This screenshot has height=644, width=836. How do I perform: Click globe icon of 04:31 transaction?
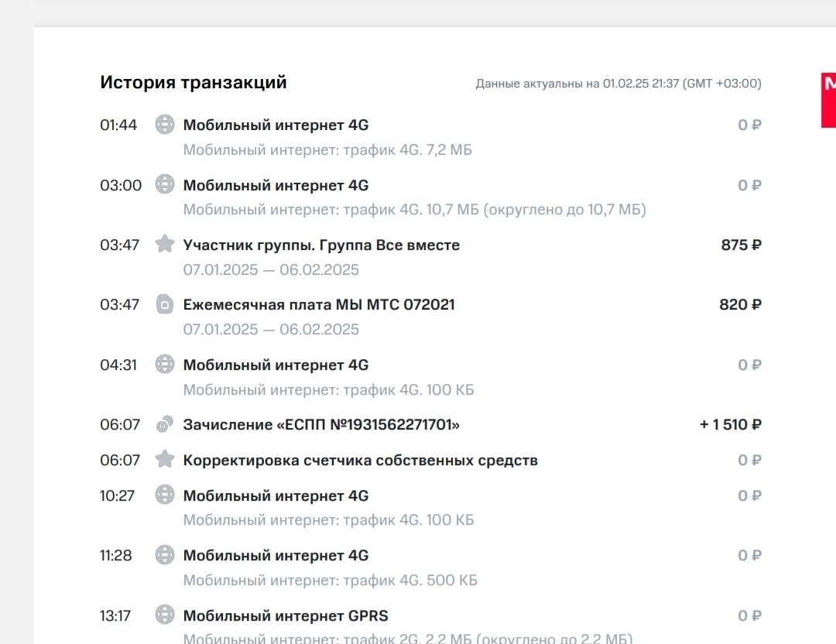click(165, 364)
